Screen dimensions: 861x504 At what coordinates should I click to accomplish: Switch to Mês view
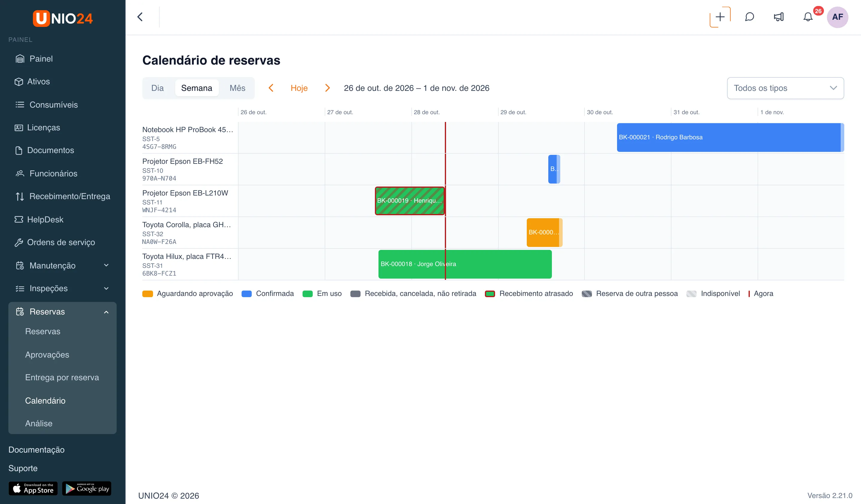coord(237,88)
